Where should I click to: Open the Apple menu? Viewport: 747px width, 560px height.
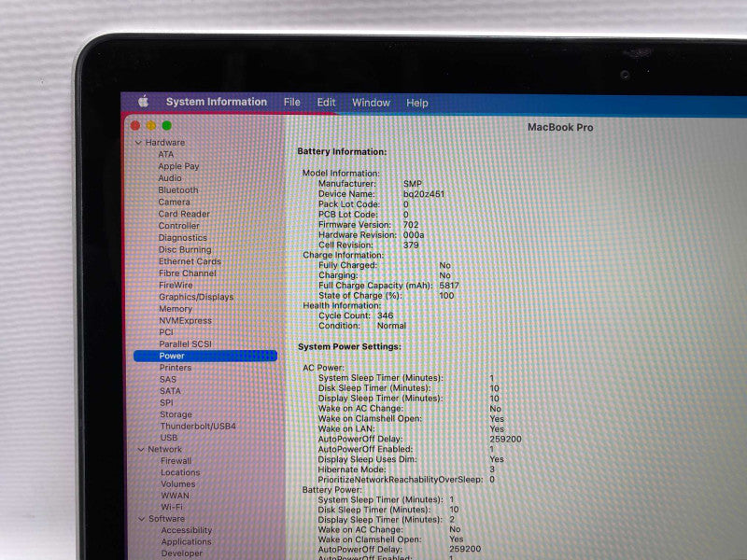pos(144,101)
